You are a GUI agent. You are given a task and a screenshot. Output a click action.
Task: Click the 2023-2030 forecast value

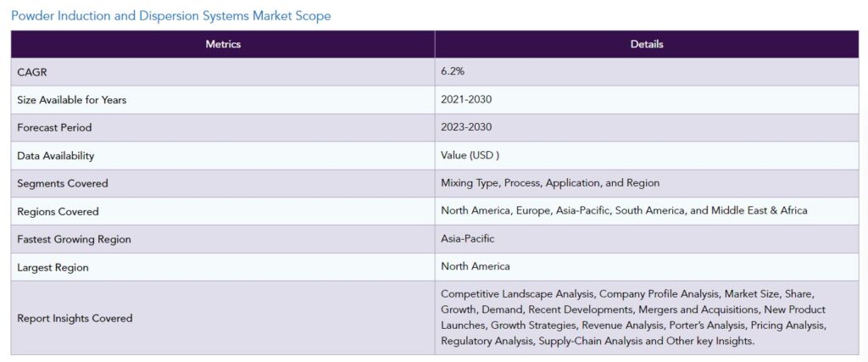[466, 127]
